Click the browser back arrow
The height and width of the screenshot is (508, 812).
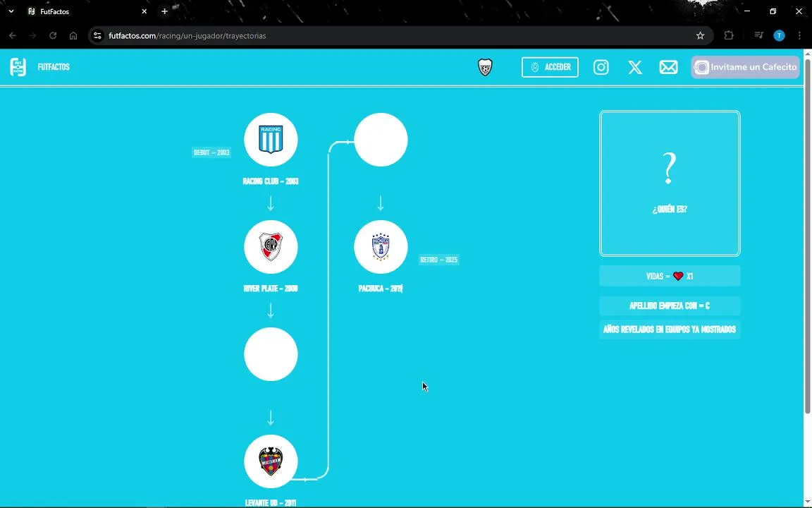coord(13,36)
